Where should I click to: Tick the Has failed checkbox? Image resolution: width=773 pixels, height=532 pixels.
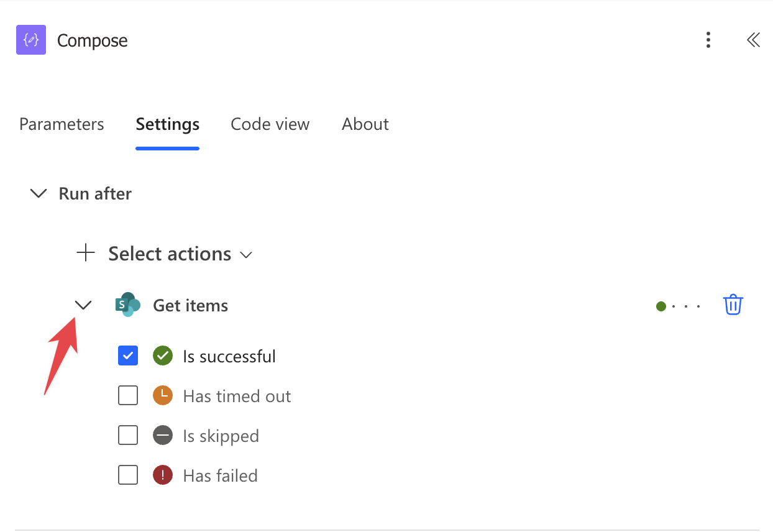coord(128,475)
